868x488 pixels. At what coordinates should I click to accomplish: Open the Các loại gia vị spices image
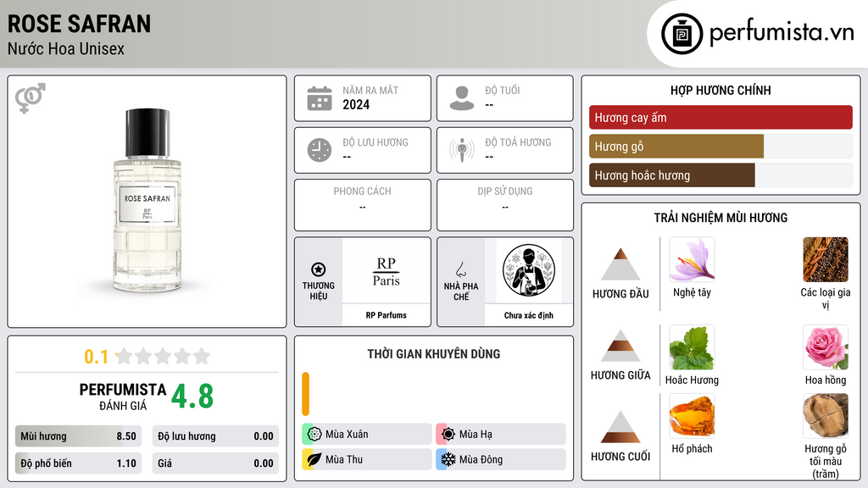click(x=826, y=259)
